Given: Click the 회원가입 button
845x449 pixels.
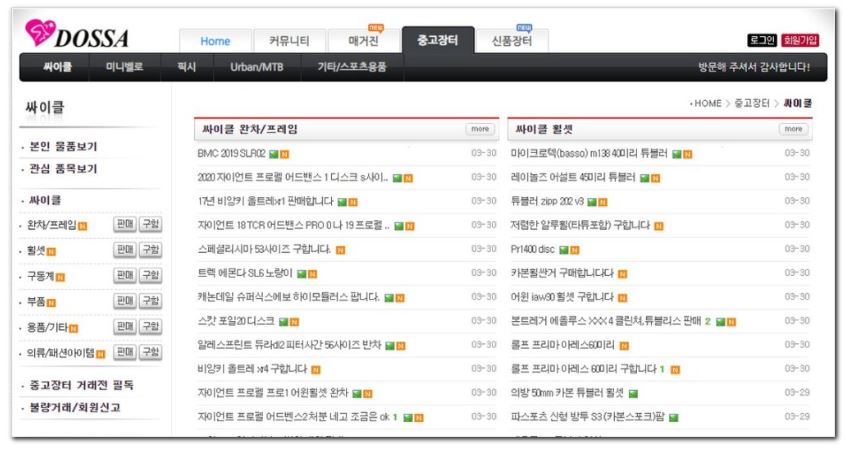Looking at the screenshot, I should (x=800, y=40).
